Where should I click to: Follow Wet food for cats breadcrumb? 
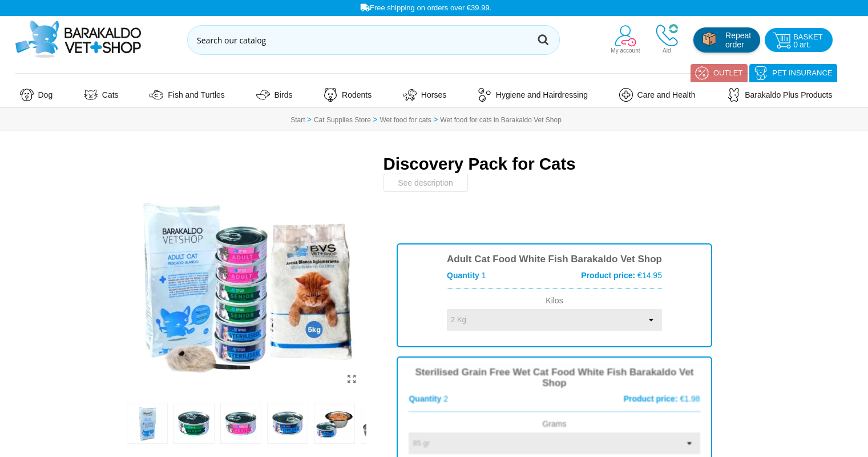pos(405,120)
